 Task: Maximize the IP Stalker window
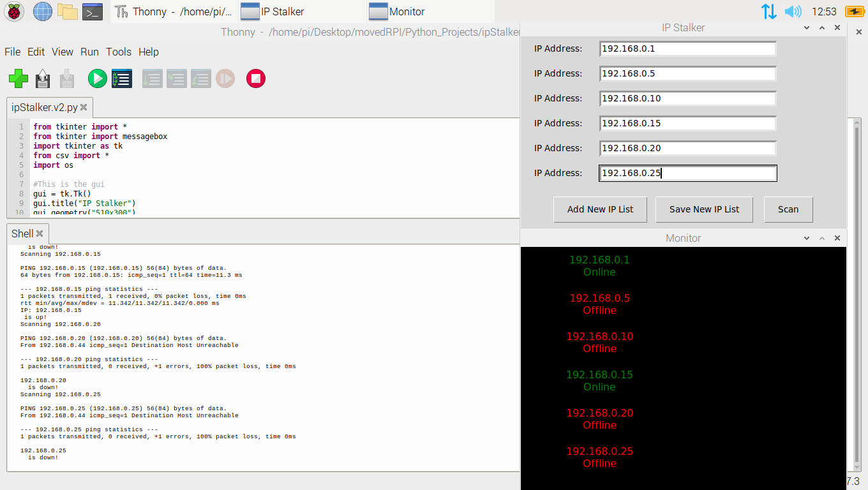coord(822,28)
